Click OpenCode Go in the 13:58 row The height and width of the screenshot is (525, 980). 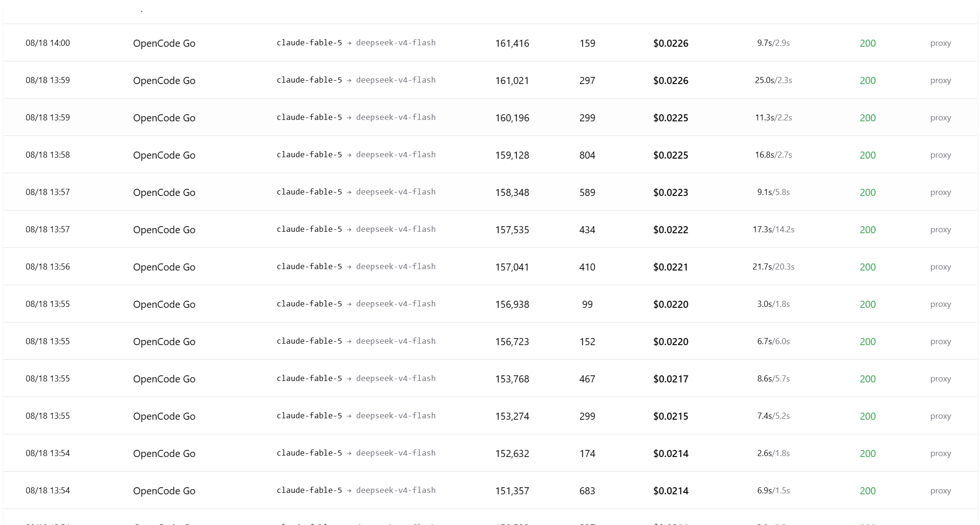[x=164, y=155]
